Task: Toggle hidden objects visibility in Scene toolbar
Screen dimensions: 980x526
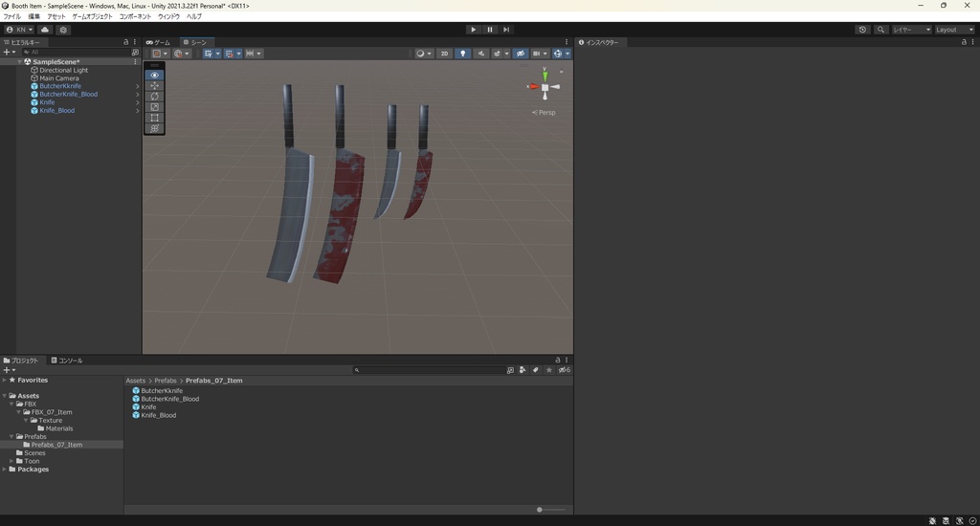Action: [520, 54]
